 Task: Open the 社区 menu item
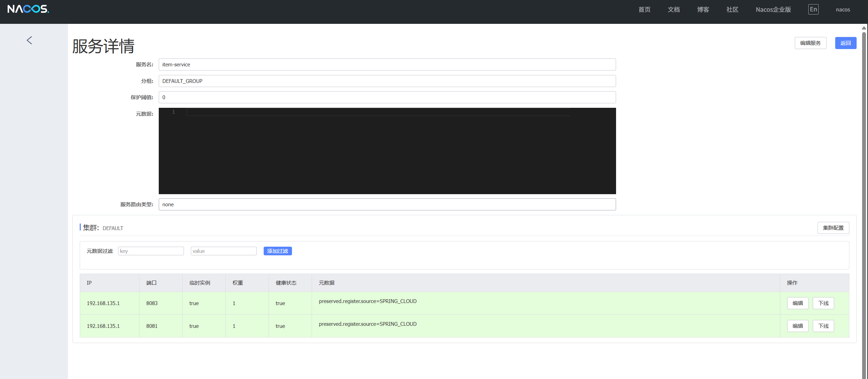click(732, 9)
